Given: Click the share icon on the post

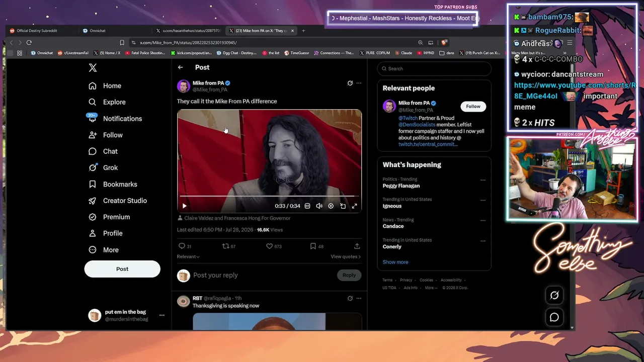Looking at the screenshot, I should pos(357,246).
